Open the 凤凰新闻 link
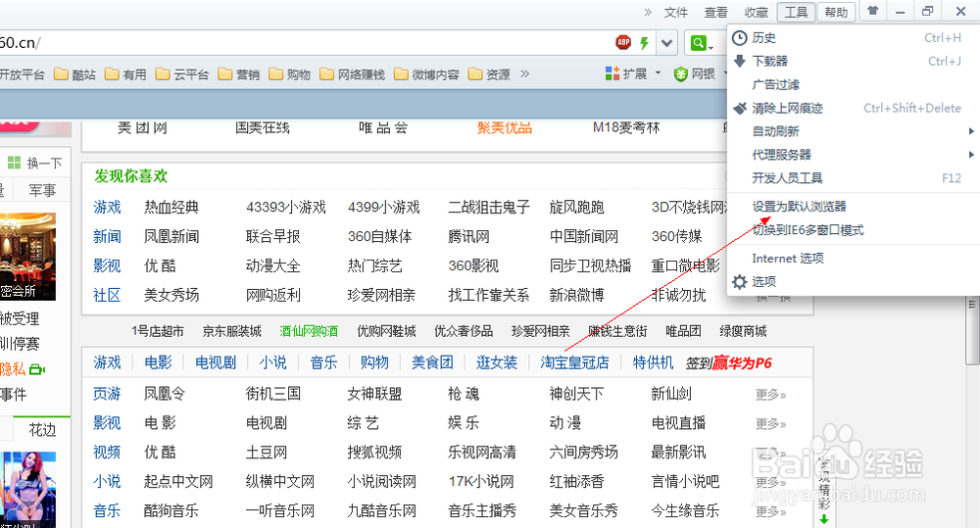 (x=171, y=236)
